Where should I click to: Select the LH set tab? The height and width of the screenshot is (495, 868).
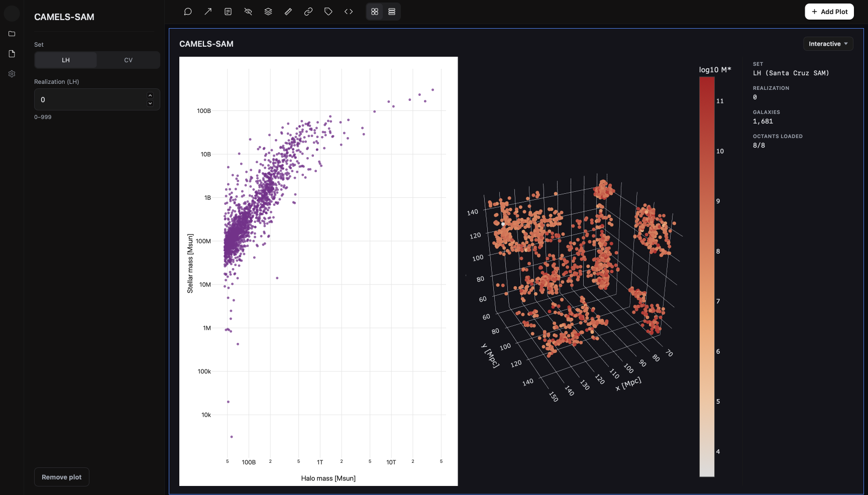click(x=66, y=60)
